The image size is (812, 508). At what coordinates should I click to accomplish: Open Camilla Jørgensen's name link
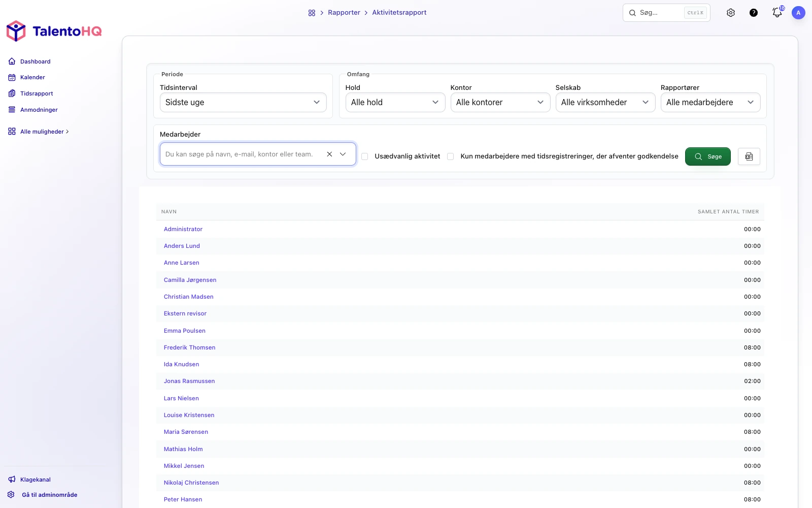pyautogui.click(x=190, y=280)
